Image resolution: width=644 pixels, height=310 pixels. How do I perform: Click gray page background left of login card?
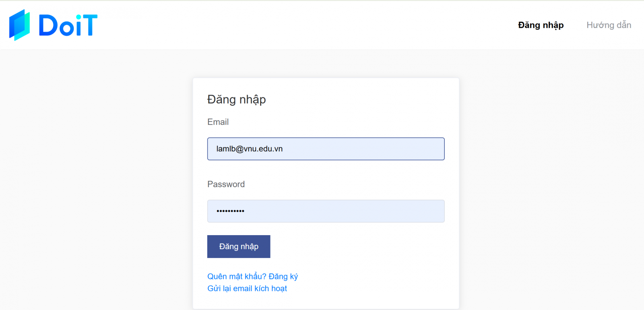pos(97,181)
